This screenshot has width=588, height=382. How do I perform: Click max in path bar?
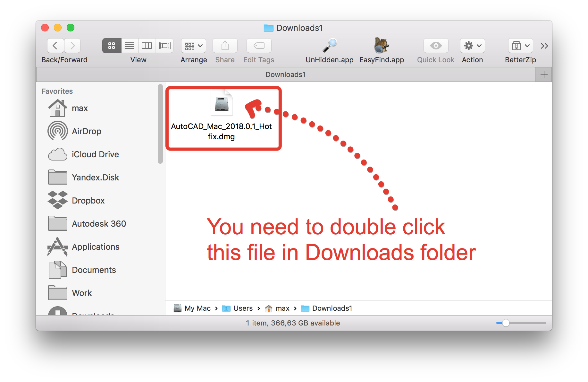click(x=277, y=308)
